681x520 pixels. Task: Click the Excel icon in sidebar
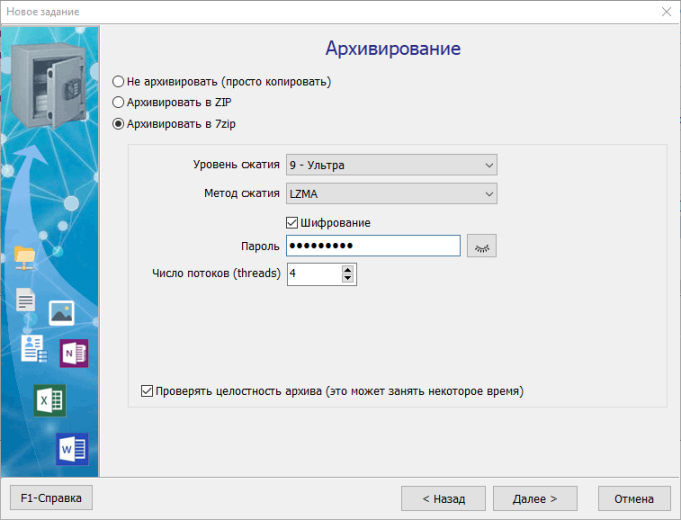pyautogui.click(x=50, y=399)
